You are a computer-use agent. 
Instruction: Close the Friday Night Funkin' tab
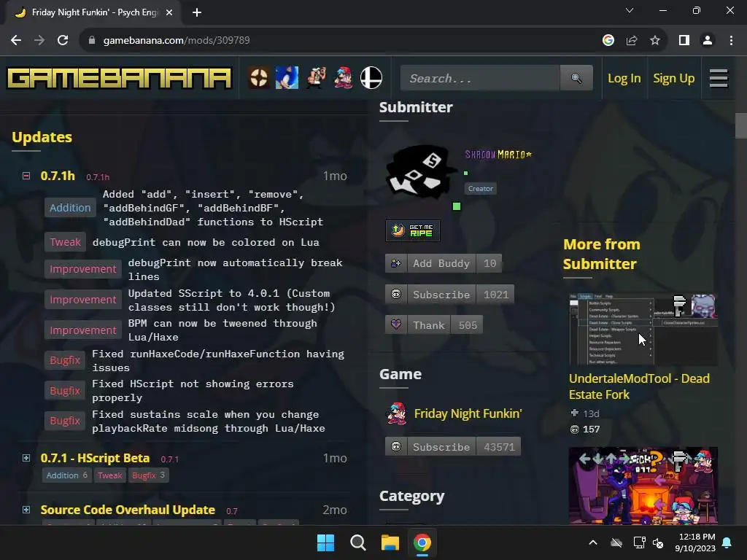tap(169, 12)
